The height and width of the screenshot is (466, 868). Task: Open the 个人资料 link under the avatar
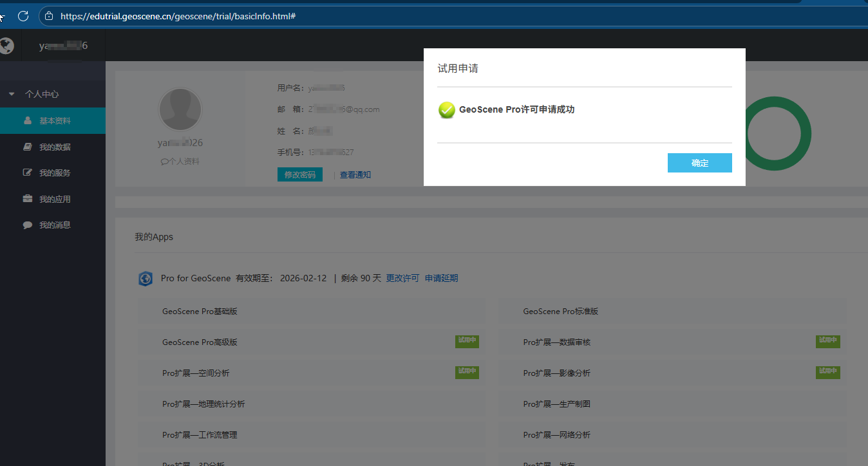coord(180,162)
